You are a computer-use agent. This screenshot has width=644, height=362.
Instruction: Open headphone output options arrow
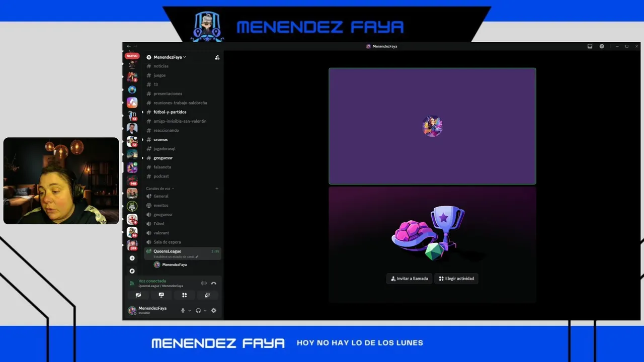tap(205, 311)
